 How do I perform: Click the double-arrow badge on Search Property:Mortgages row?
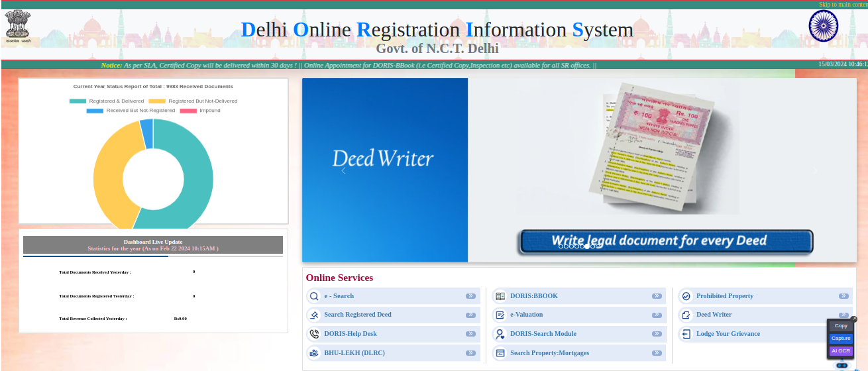657,353
